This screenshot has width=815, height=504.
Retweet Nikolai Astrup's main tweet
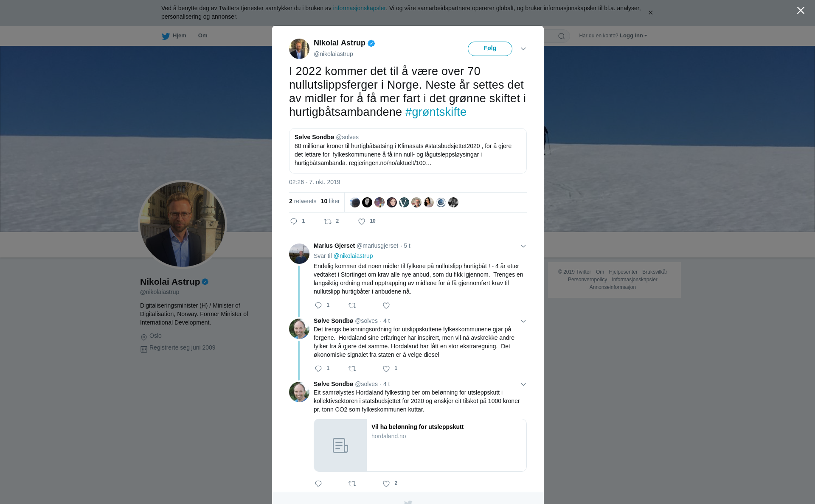click(x=328, y=221)
